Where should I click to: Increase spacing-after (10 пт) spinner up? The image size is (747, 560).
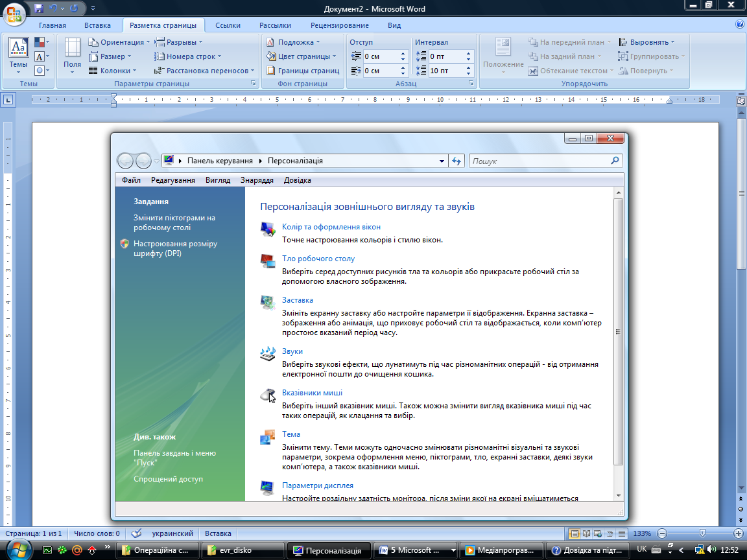tap(468, 68)
